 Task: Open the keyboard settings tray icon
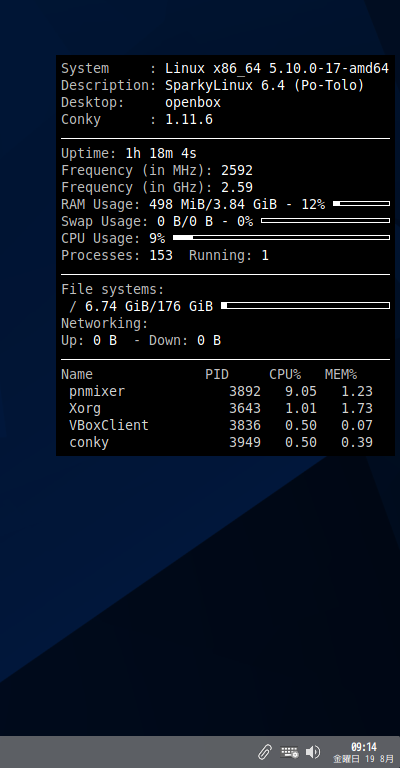point(289,752)
